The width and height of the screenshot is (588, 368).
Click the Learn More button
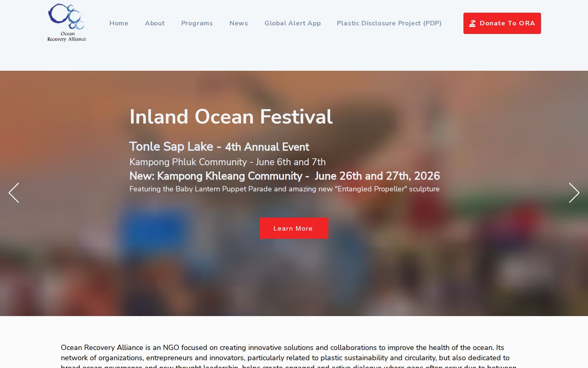tap(294, 228)
